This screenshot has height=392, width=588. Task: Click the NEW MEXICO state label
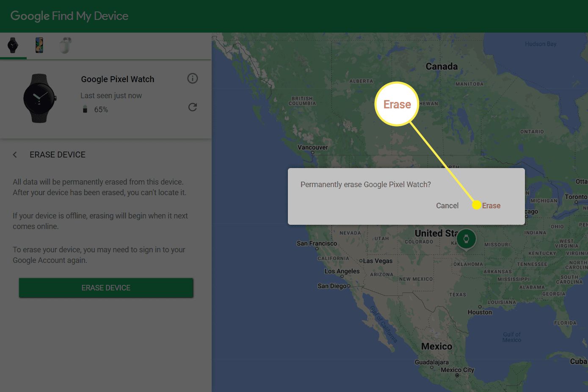point(416,279)
